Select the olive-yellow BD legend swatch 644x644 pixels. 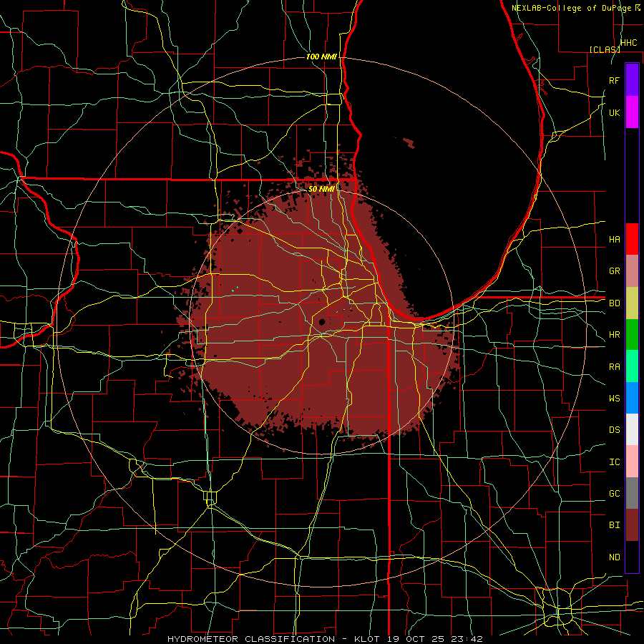point(632,303)
